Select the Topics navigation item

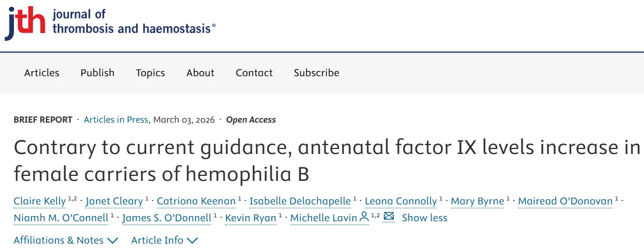click(x=150, y=73)
